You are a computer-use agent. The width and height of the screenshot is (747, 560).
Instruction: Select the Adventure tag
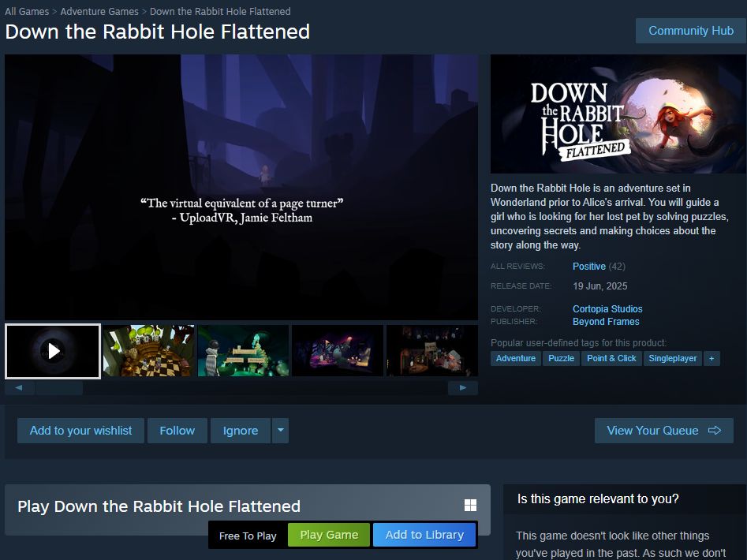[515, 358]
